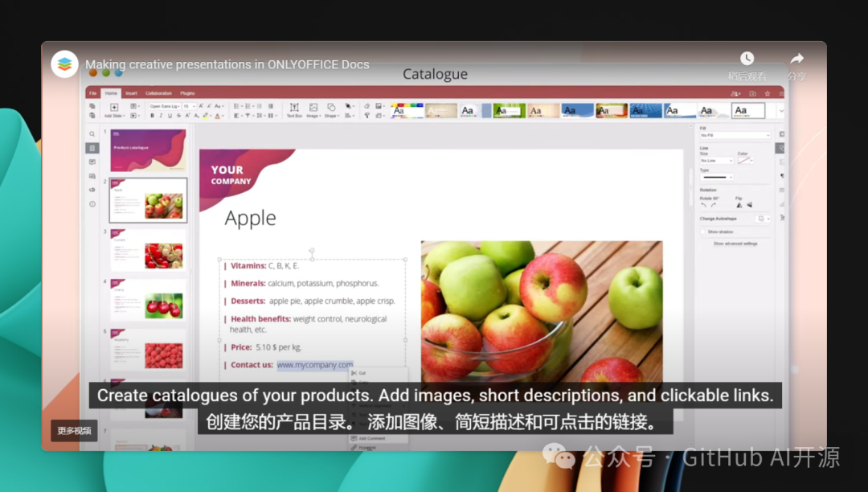Open the Fill type dropdown
Image resolution: width=868 pixels, height=492 pixels.
coord(735,135)
